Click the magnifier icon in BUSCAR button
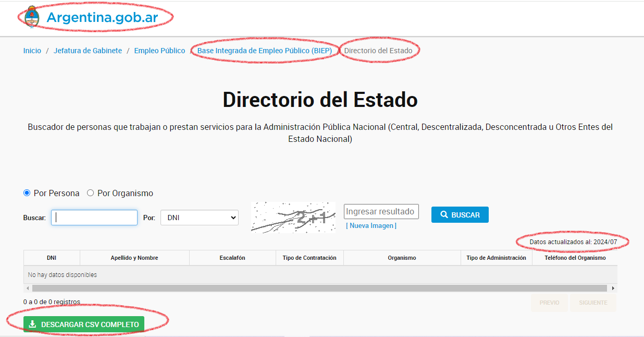Image resolution: width=644 pixels, height=337 pixels. (444, 214)
